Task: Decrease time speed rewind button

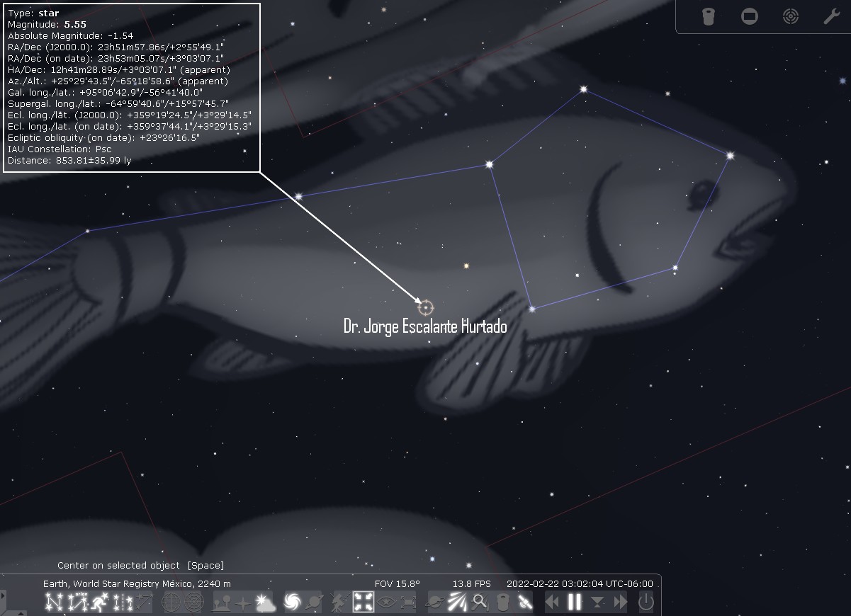Action: [x=552, y=603]
